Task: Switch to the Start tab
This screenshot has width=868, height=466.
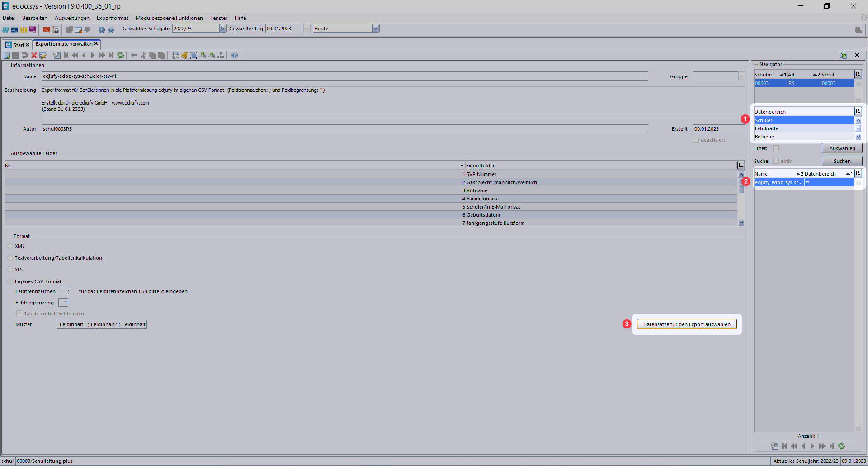Action: (19, 45)
